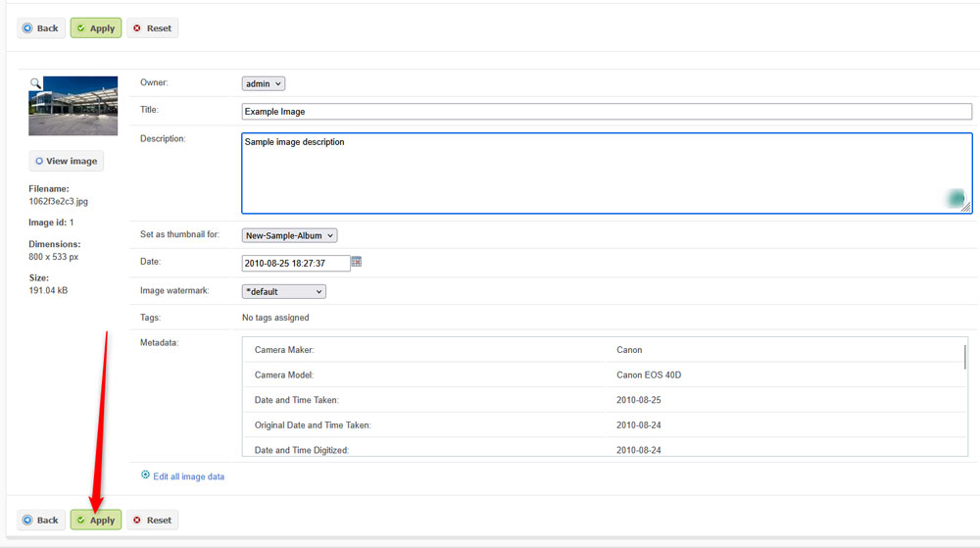
Task: Click the Camera Model label
Action: click(284, 374)
